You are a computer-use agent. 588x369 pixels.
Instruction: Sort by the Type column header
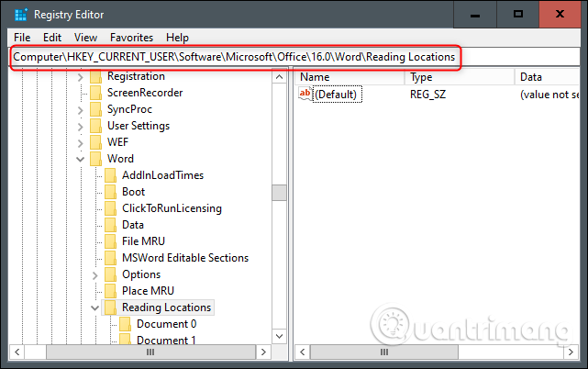coord(460,77)
